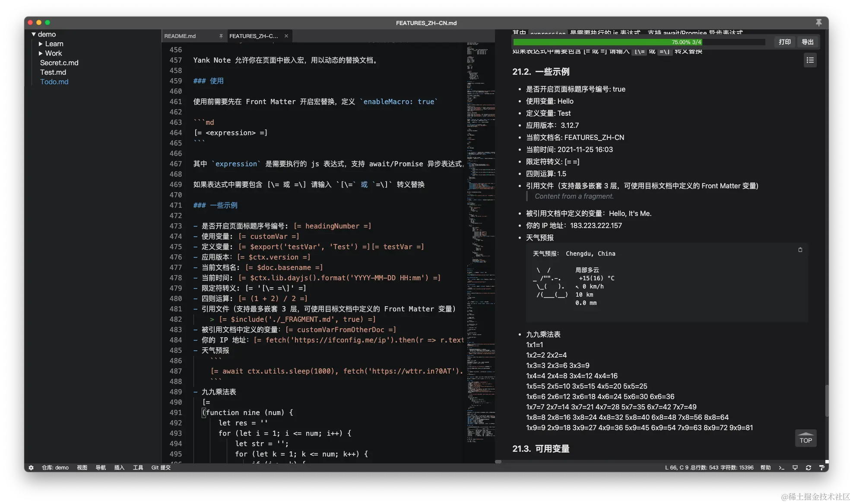
Task: Click the '当前时间: 2021-11-25 16:03' preview item
Action: (x=569, y=149)
